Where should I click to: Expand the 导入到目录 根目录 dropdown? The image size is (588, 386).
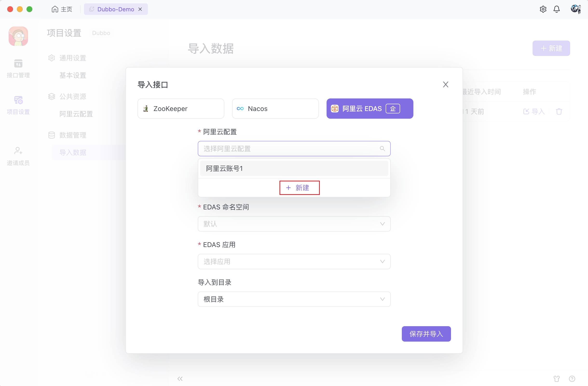tap(294, 299)
